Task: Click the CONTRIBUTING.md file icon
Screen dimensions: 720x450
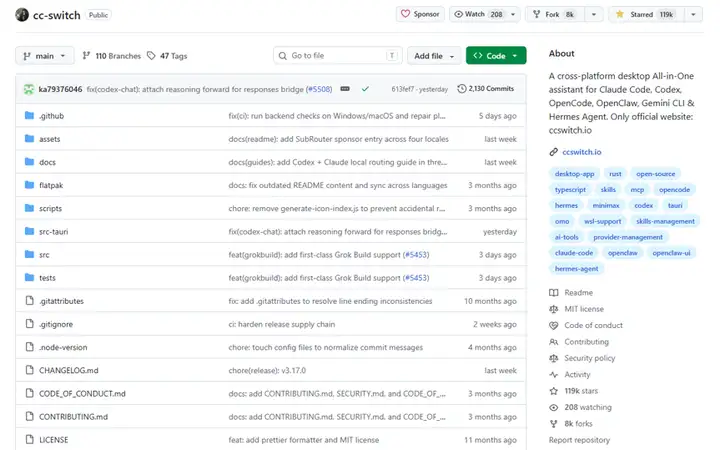Action: (x=29, y=416)
